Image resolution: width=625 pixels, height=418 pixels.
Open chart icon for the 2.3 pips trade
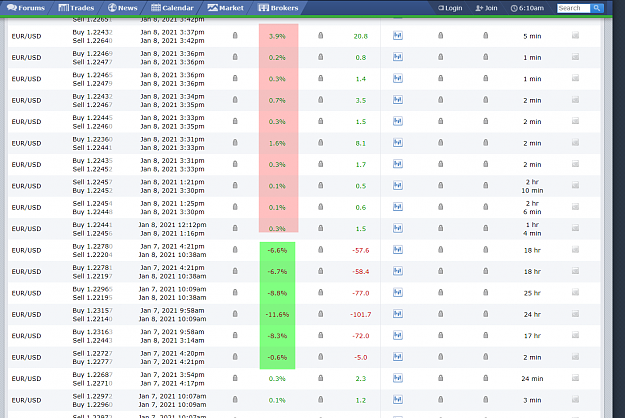pos(398,379)
